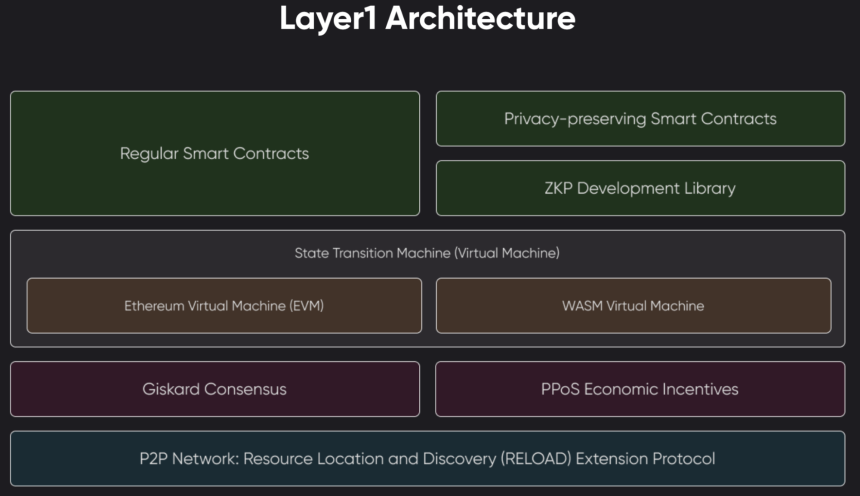860x496 pixels.
Task: Click the word PPoS
Action: [560, 389]
